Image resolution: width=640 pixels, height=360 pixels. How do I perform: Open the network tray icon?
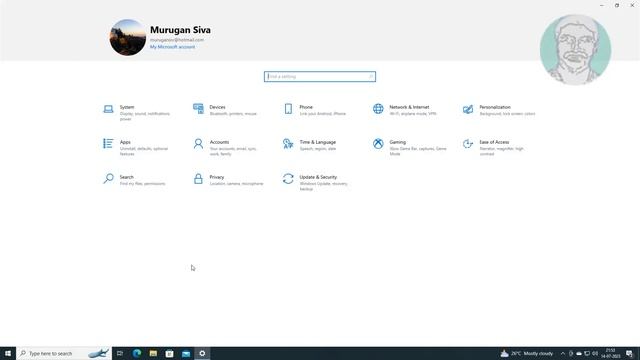587,353
